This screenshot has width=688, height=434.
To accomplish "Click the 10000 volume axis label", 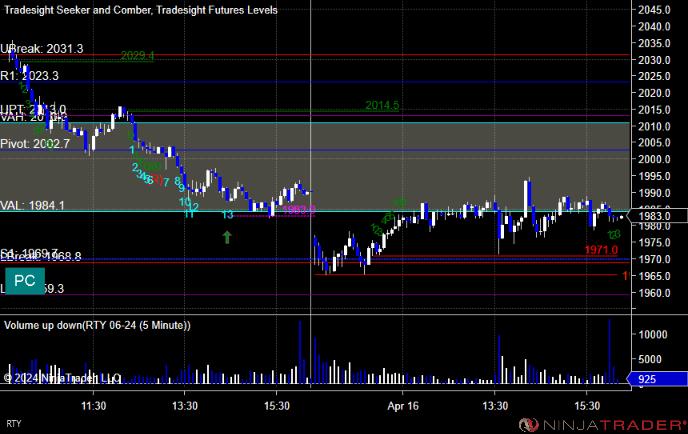I will 652,334.
